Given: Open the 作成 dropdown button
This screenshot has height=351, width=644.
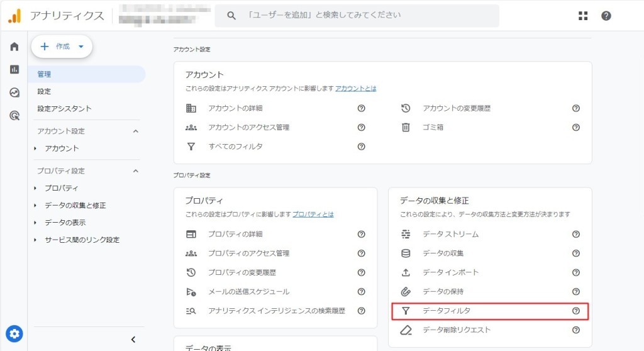Looking at the screenshot, I should (x=62, y=47).
